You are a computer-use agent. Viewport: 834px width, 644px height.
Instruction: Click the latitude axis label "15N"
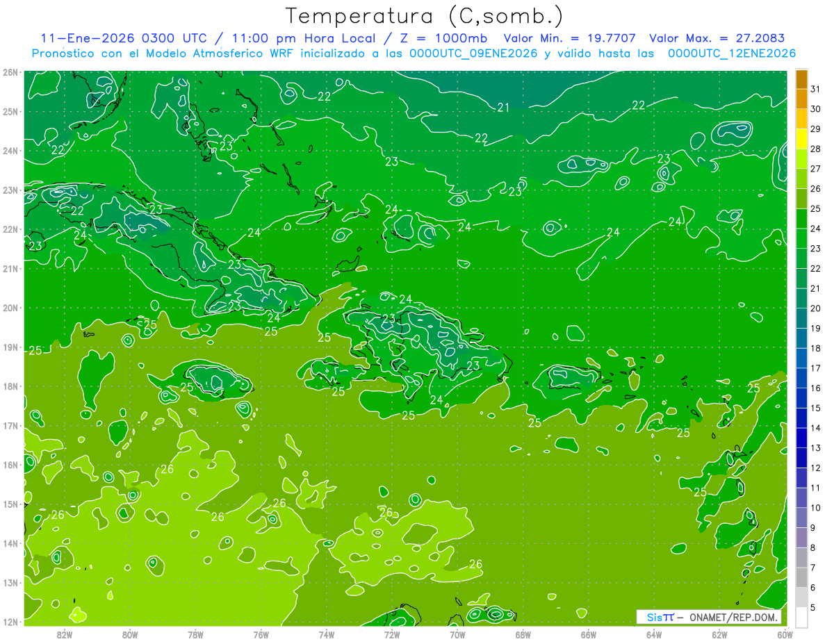(x=10, y=504)
